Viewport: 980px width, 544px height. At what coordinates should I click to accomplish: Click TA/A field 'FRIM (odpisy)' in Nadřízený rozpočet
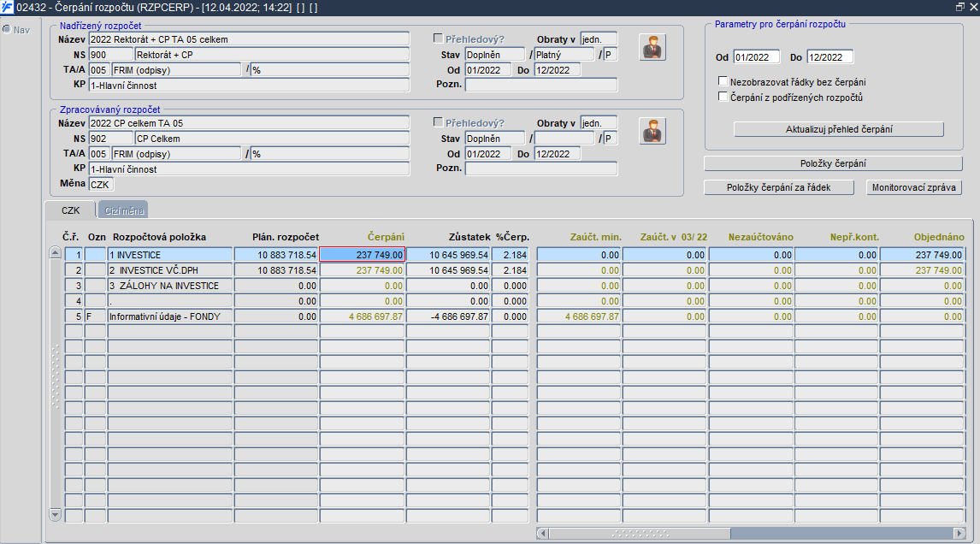click(175, 70)
